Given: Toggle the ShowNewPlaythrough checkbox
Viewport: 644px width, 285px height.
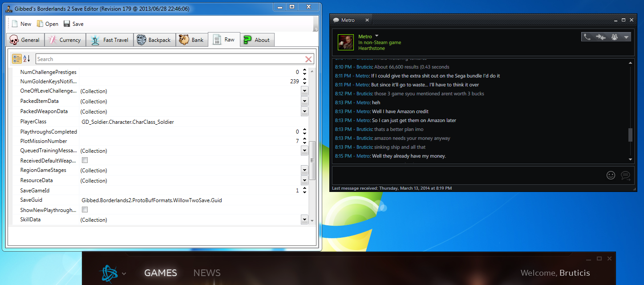Looking at the screenshot, I should [85, 210].
